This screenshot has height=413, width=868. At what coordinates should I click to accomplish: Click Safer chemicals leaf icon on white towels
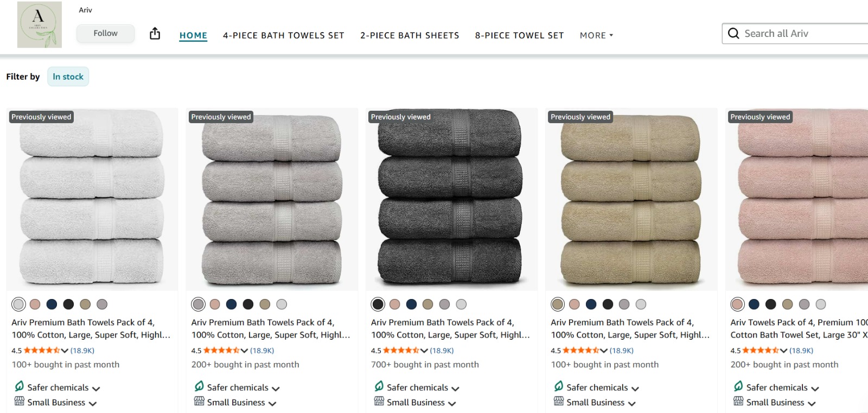coord(20,386)
